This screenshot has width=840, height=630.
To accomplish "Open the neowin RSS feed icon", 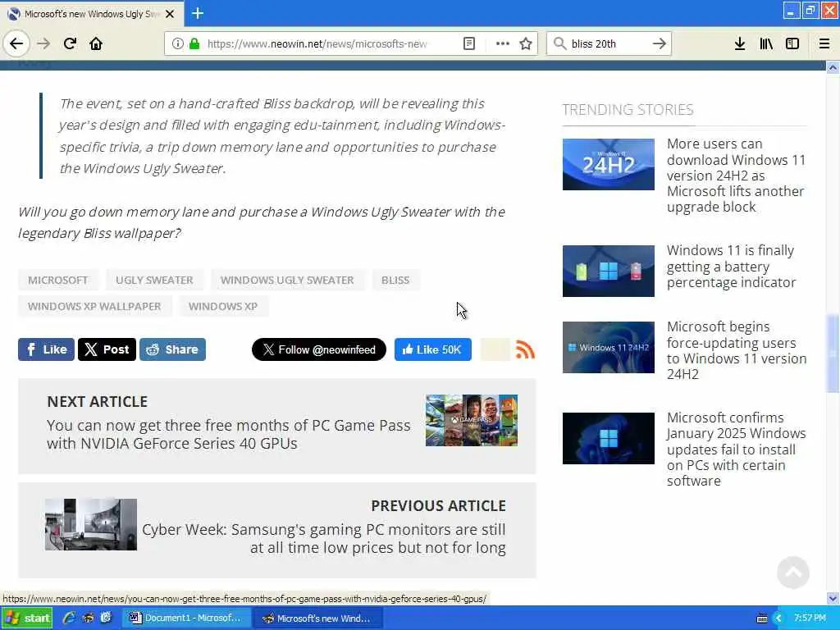I will click(x=525, y=349).
